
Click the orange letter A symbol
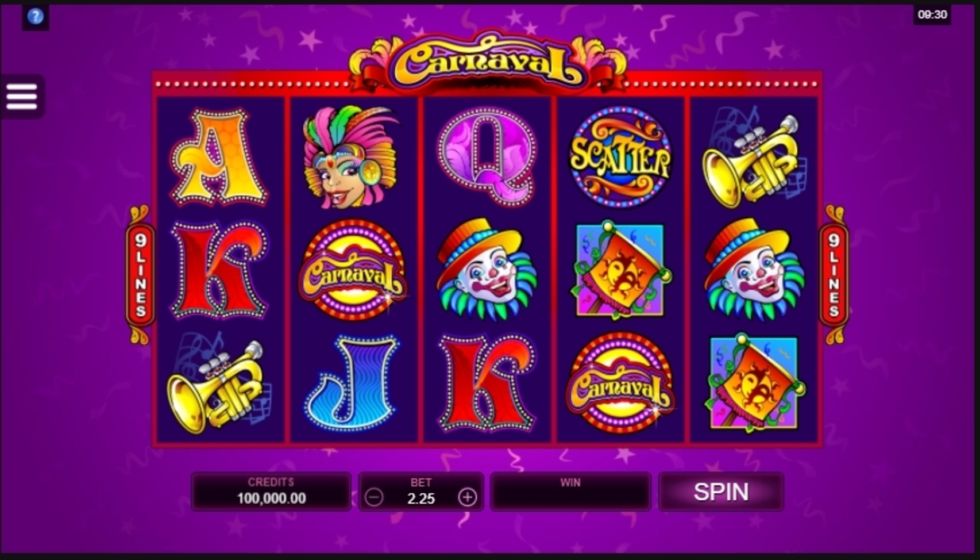[x=218, y=158]
